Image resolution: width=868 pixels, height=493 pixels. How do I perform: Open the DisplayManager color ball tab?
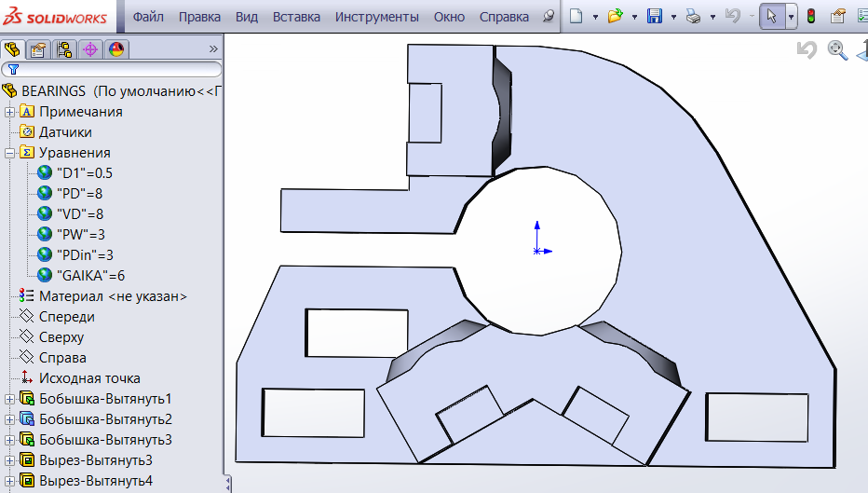116,49
